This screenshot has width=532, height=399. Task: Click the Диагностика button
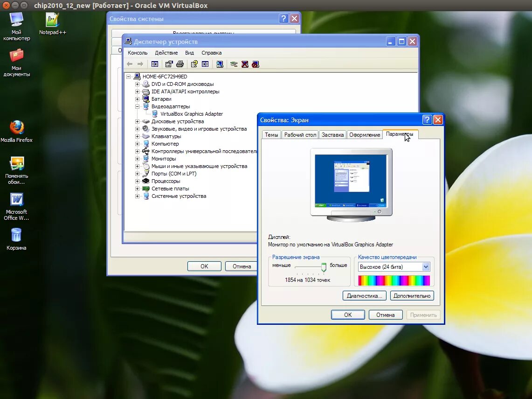tap(364, 295)
